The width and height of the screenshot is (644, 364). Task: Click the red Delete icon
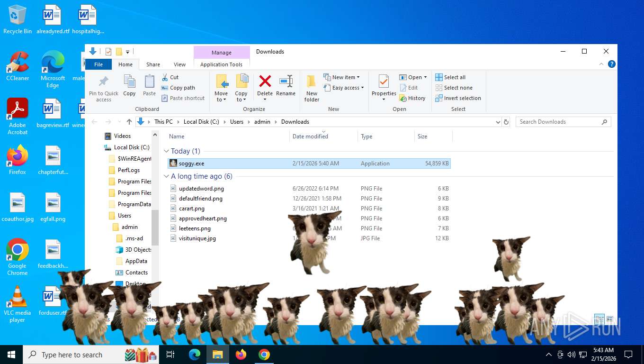coord(265,81)
